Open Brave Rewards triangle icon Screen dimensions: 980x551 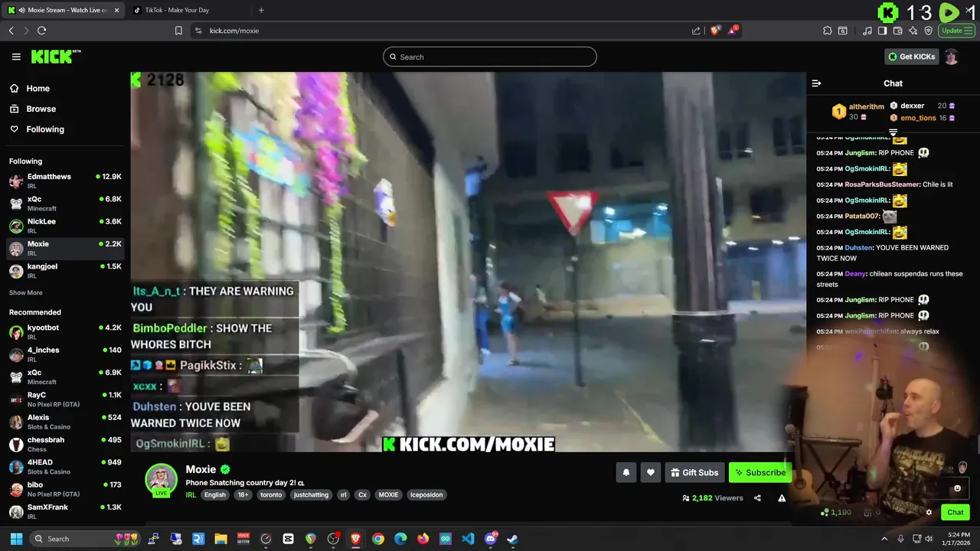733,31
